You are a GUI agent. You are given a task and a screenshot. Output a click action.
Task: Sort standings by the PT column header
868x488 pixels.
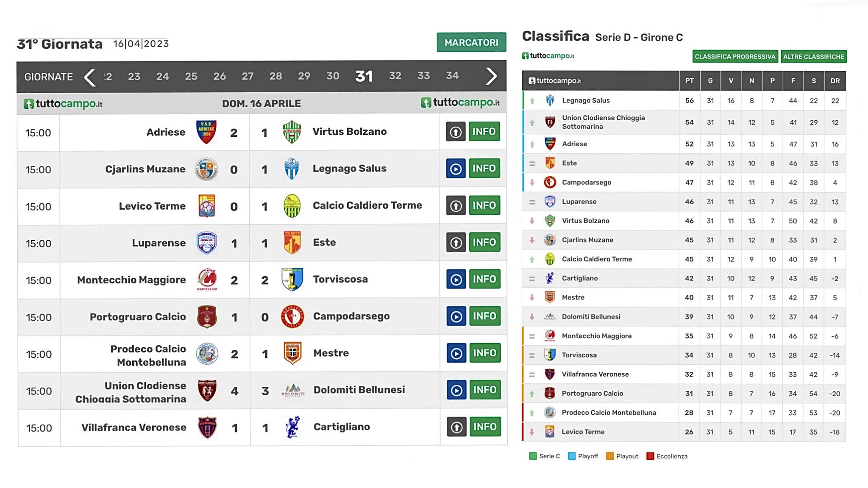(690, 80)
